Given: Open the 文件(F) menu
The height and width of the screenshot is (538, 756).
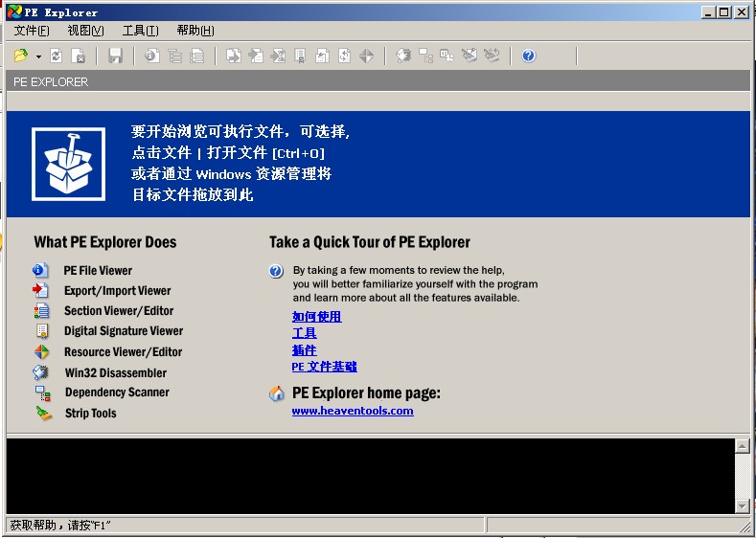Looking at the screenshot, I should [x=32, y=31].
